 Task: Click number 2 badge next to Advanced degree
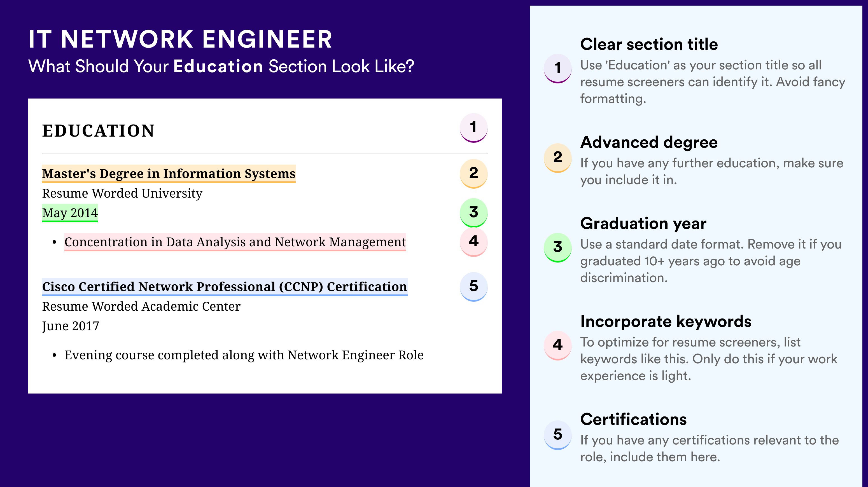[558, 158]
